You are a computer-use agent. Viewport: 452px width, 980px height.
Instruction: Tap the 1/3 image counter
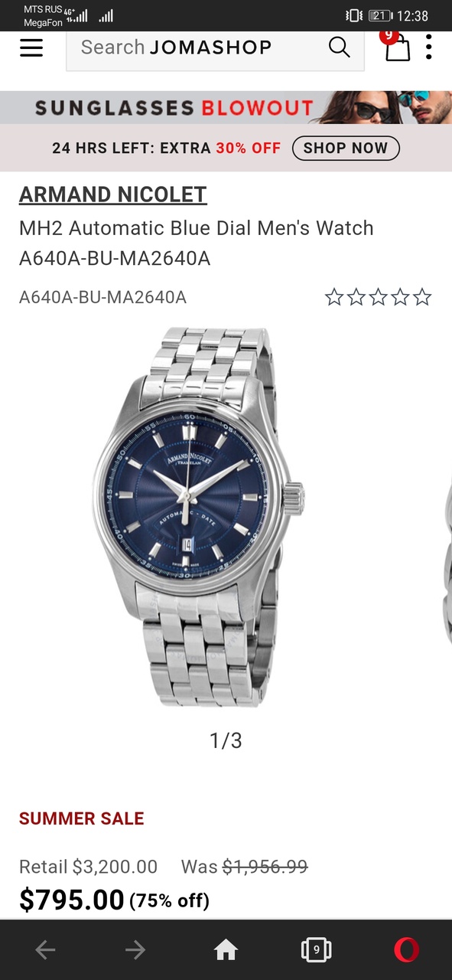pos(226,740)
